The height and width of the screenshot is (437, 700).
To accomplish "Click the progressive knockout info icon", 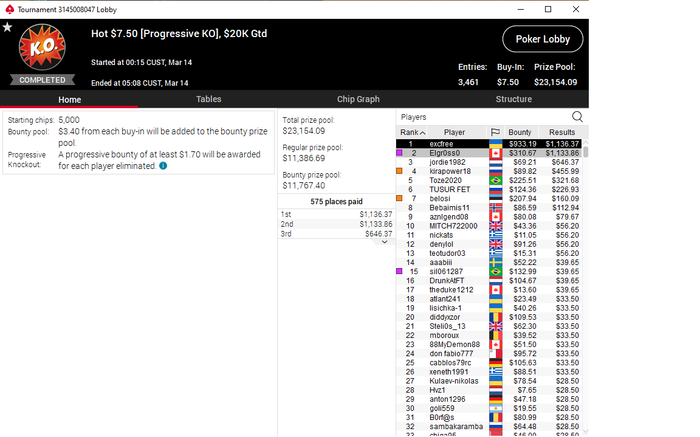I will point(163,166).
